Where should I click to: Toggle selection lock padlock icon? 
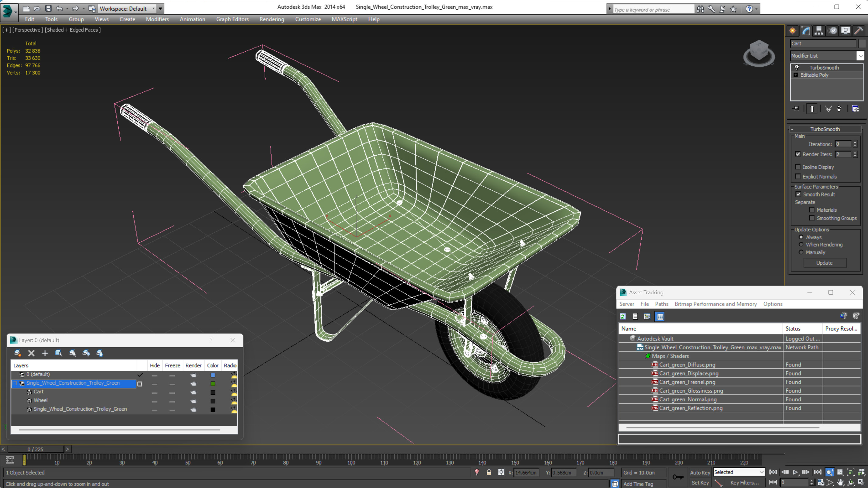click(x=489, y=472)
